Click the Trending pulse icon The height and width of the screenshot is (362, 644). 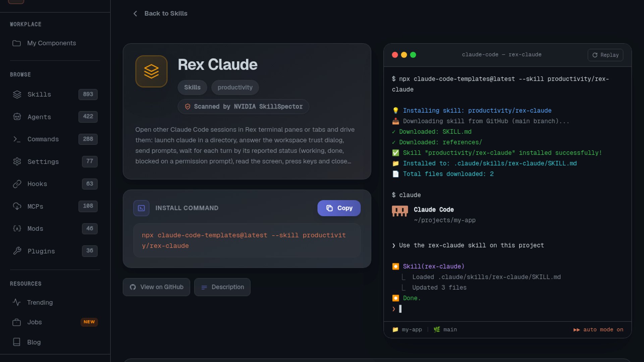16,302
